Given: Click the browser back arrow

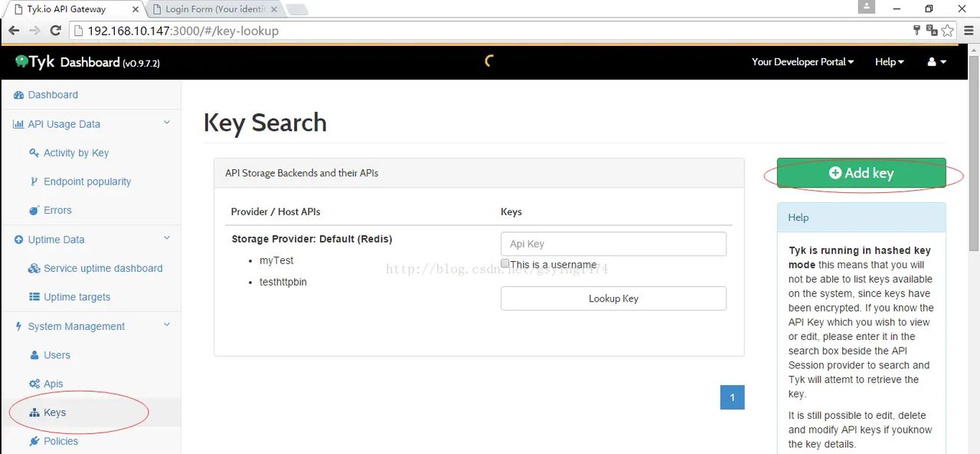Looking at the screenshot, I should coord(14,31).
